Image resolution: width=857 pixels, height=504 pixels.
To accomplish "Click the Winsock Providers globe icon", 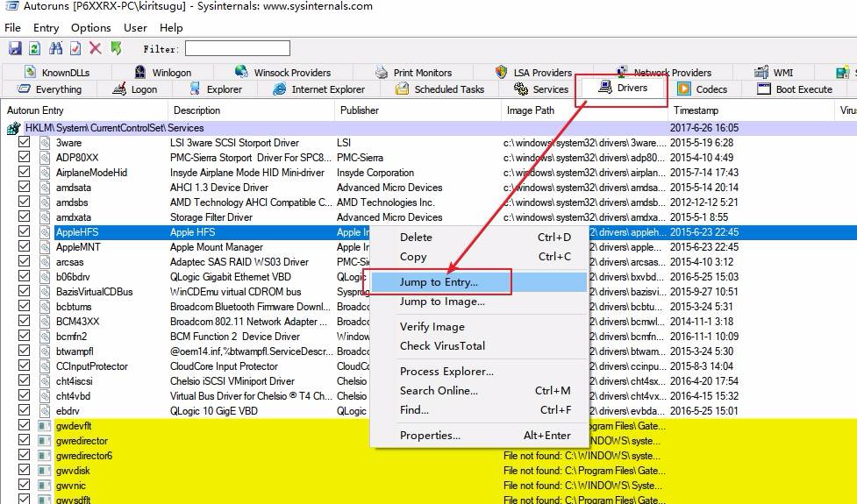I will pyautogui.click(x=241, y=72).
